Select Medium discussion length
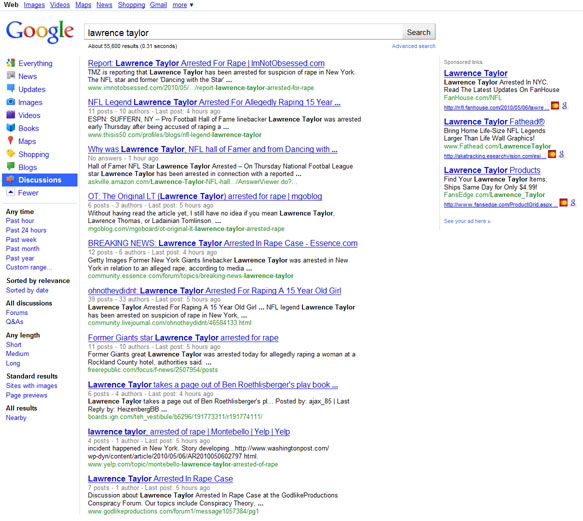This screenshot has width=583, height=521. [17, 353]
